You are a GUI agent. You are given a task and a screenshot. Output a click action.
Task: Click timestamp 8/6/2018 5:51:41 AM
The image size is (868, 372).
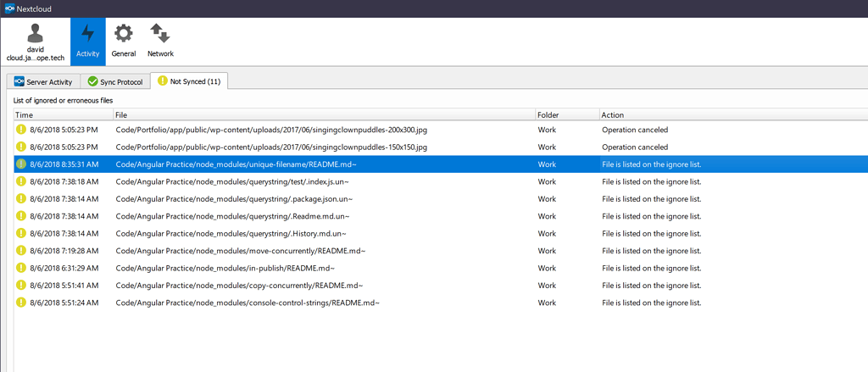click(64, 285)
